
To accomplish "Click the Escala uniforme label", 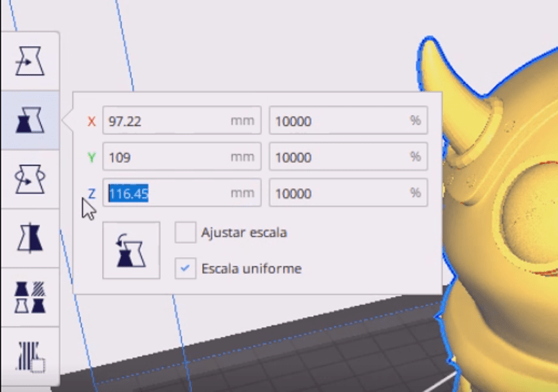I will [x=252, y=269].
